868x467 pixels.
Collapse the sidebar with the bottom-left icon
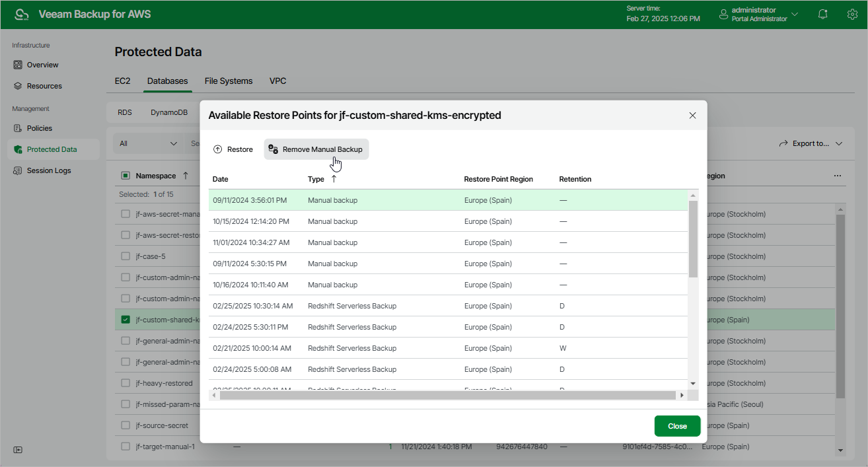18,450
